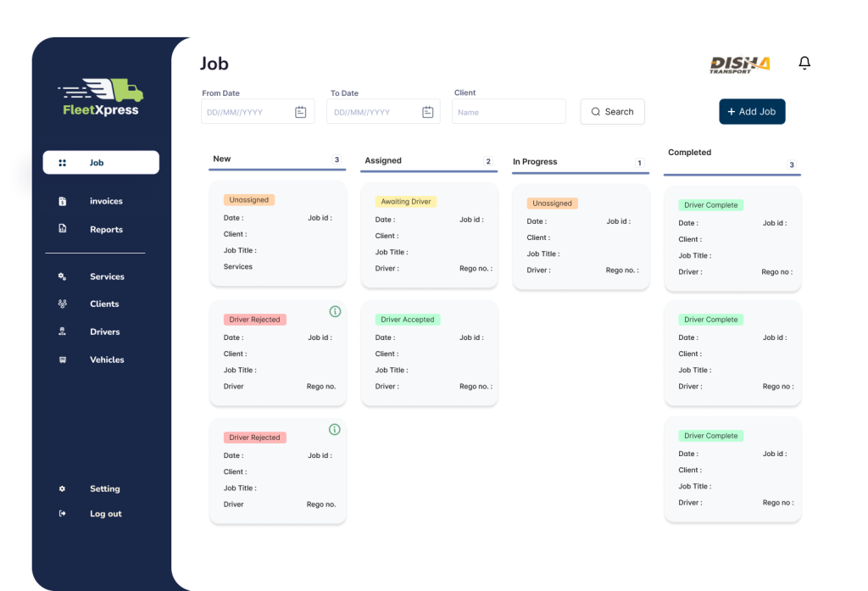Image resolution: width=868 pixels, height=591 pixels.
Task: Go to Reports in the sidebar
Action: [105, 230]
